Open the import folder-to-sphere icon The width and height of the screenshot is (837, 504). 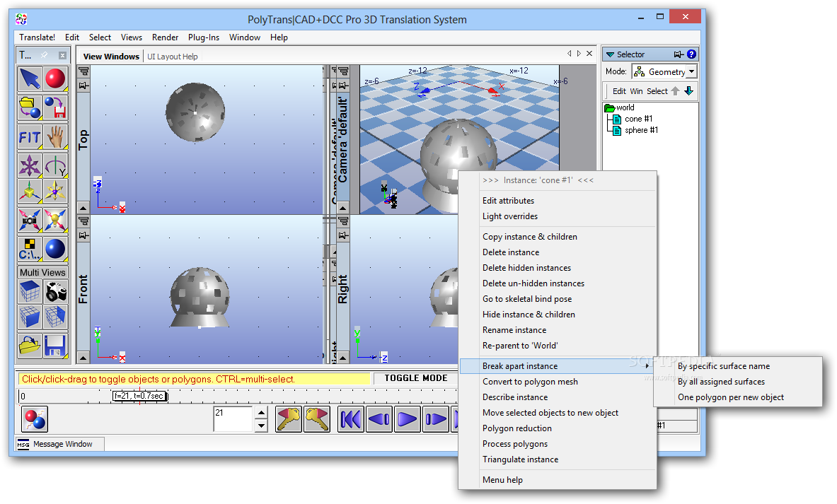pyautogui.click(x=30, y=107)
